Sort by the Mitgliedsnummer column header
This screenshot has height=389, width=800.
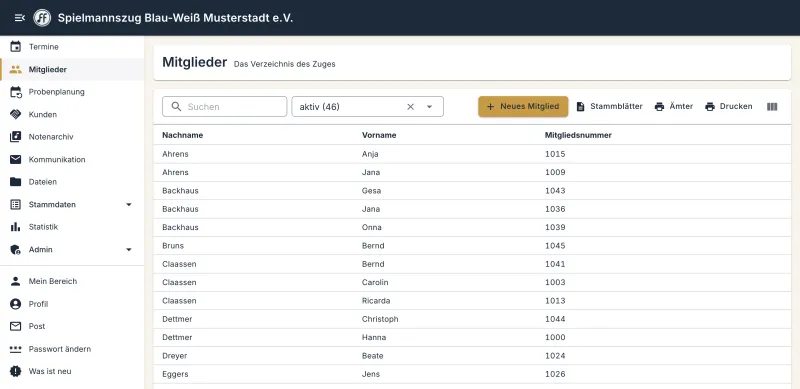coord(578,135)
